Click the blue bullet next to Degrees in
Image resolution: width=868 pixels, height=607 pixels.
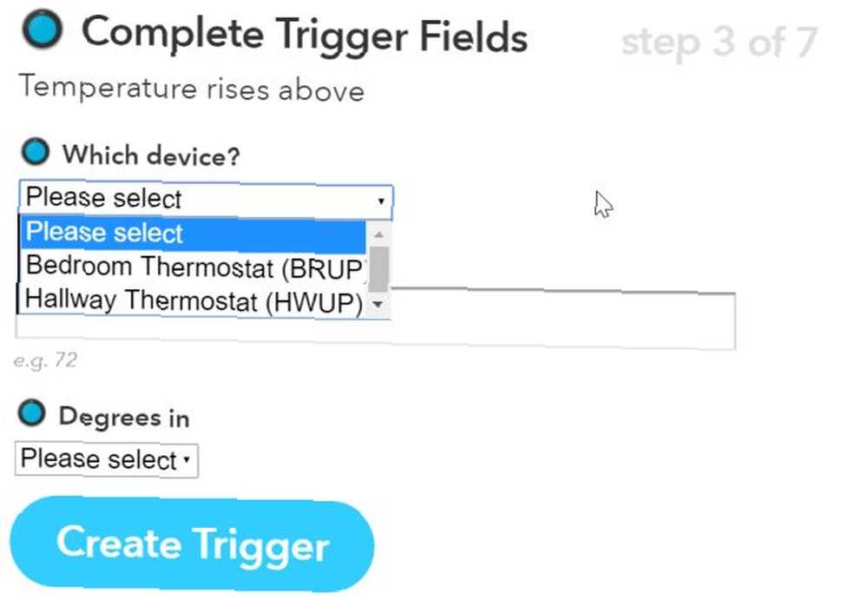pos(31,413)
